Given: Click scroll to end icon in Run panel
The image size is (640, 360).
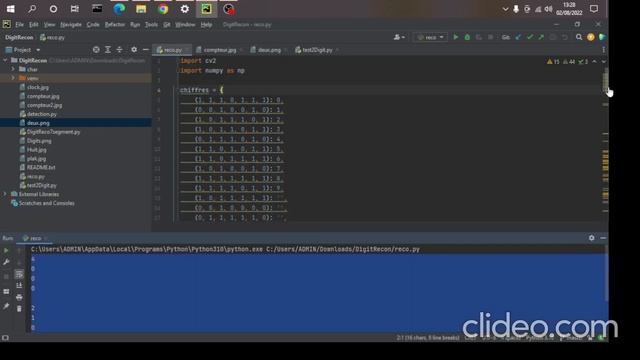Looking at the screenshot, I should click(x=19, y=285).
